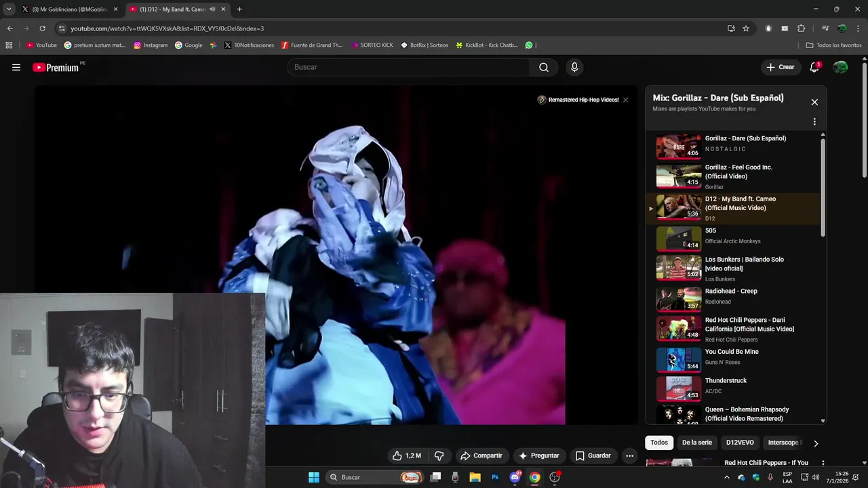Click the URL address bar
Viewport: 868px width, 488px height.
coord(393,28)
